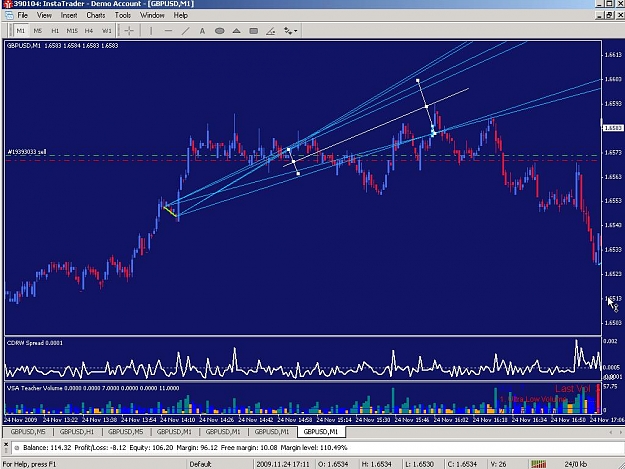
Task: Switch to the GBPUSD,H1 chart tab
Action: 77,432
